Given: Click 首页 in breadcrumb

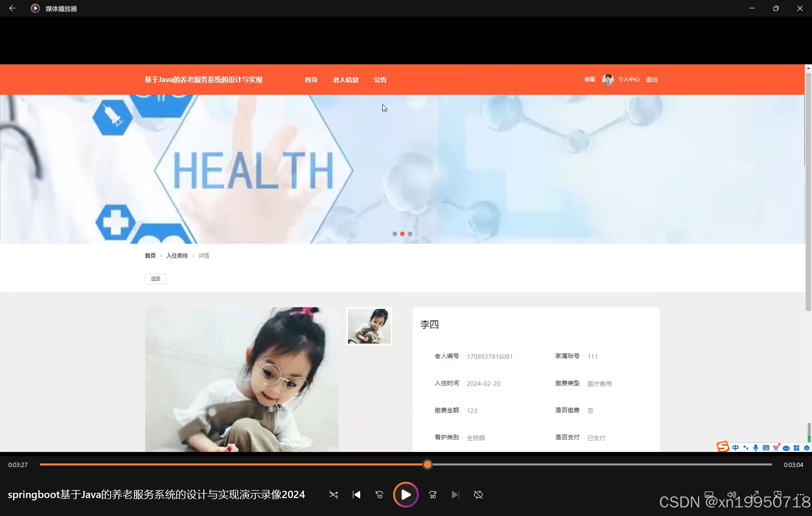Looking at the screenshot, I should click(150, 256).
